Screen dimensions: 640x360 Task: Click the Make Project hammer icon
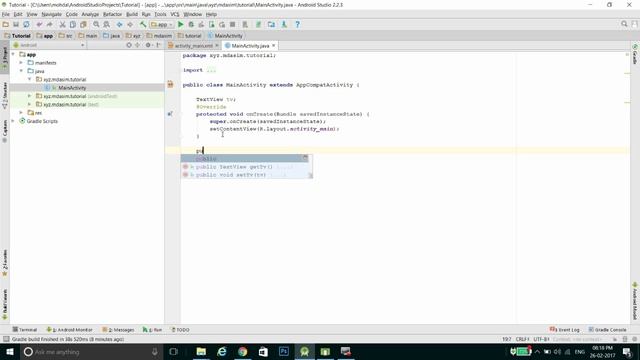(143, 24)
